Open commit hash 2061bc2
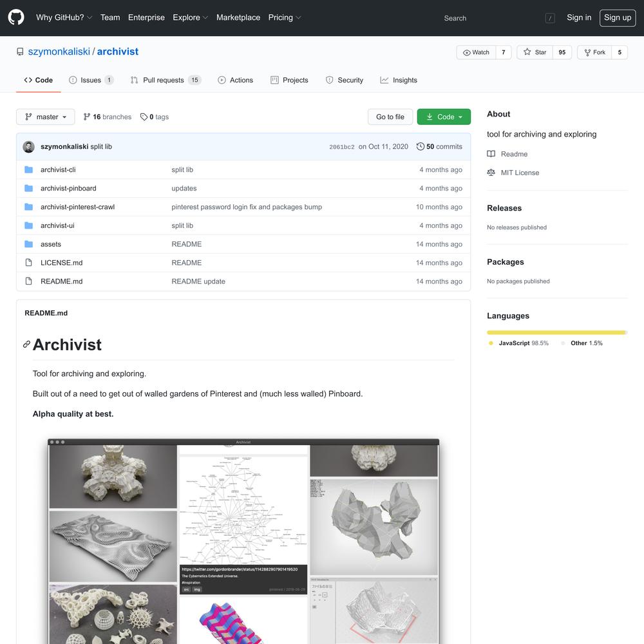 pyautogui.click(x=342, y=147)
